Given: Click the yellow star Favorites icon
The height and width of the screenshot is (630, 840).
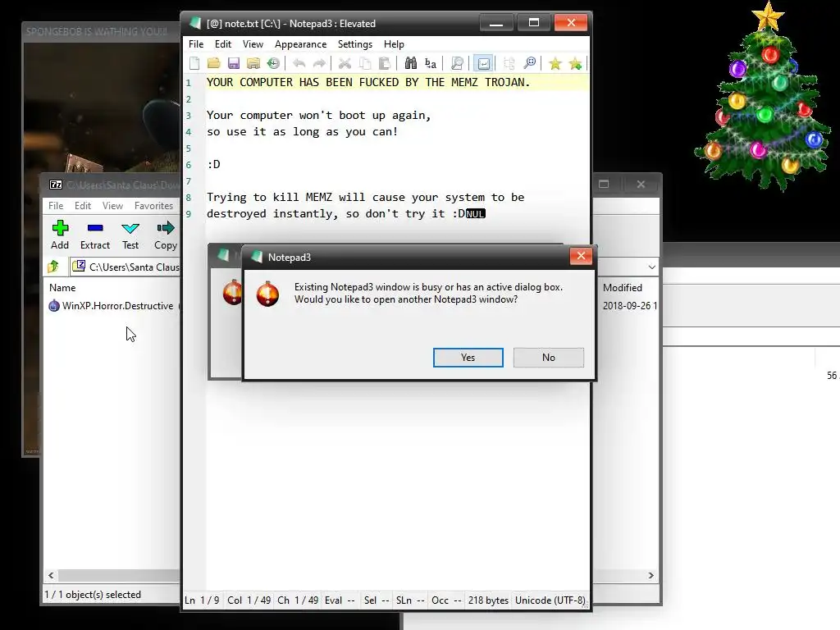Looking at the screenshot, I should (555, 64).
